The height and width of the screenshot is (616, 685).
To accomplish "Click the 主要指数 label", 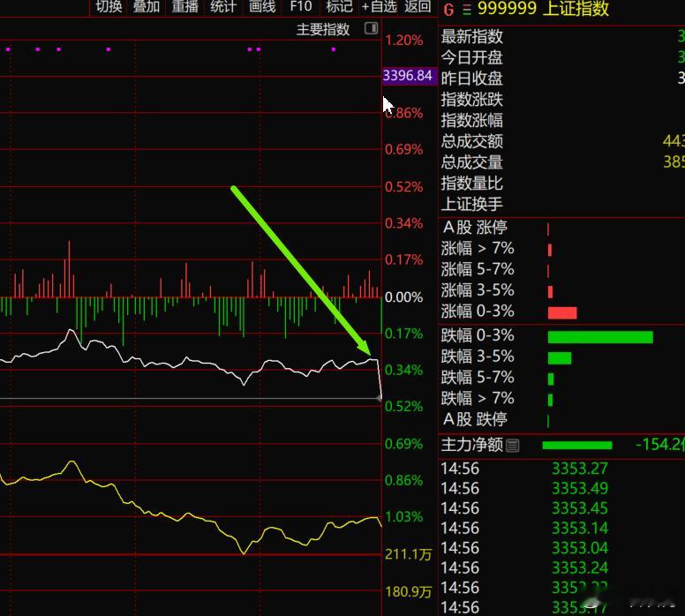I will click(x=323, y=29).
